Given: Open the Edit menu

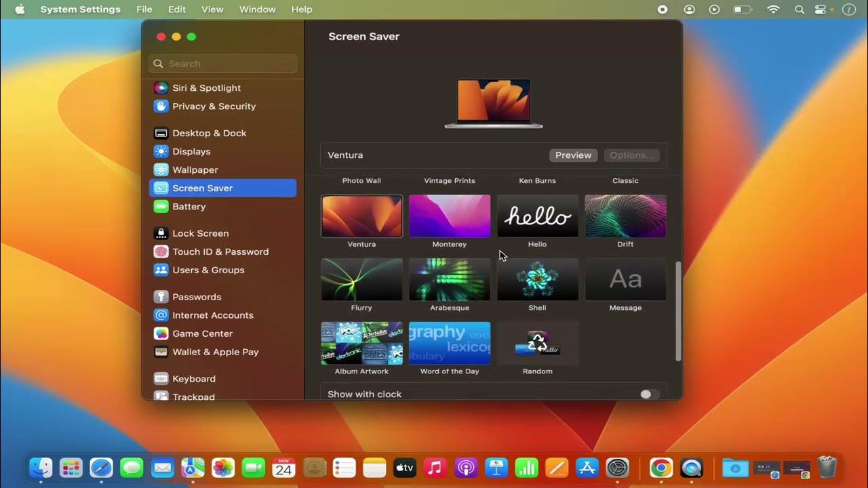Looking at the screenshot, I should (x=177, y=9).
